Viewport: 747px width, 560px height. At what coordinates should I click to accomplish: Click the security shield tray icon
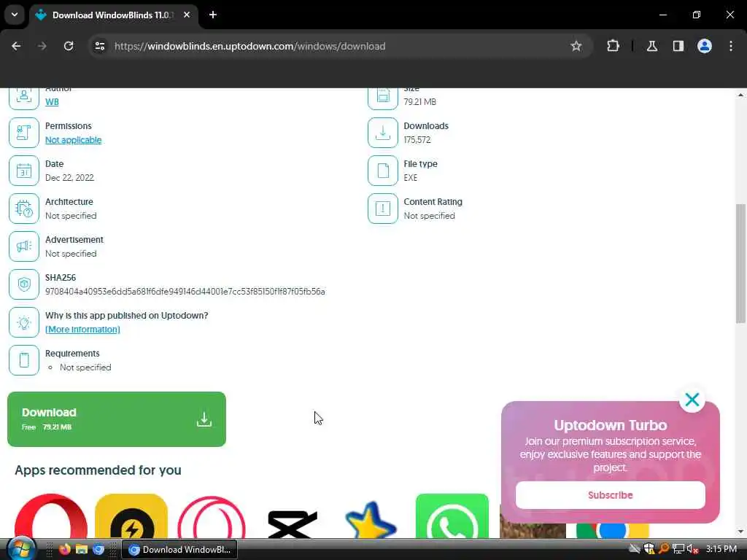[x=649, y=549]
